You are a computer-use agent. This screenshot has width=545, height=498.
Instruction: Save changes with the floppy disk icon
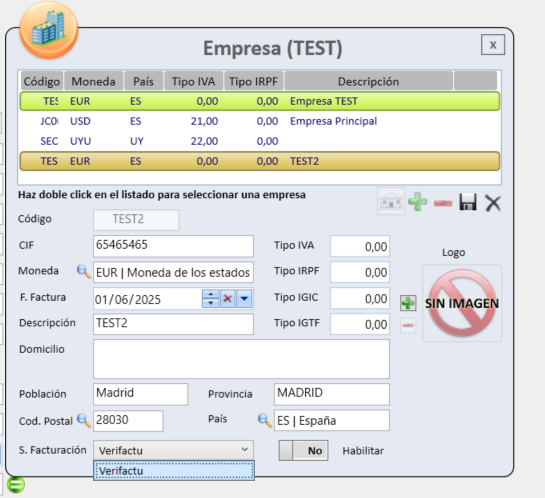coord(468,202)
